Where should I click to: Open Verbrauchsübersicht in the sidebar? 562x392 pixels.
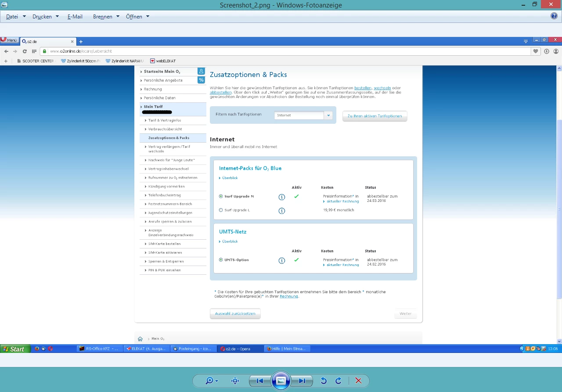(165, 129)
